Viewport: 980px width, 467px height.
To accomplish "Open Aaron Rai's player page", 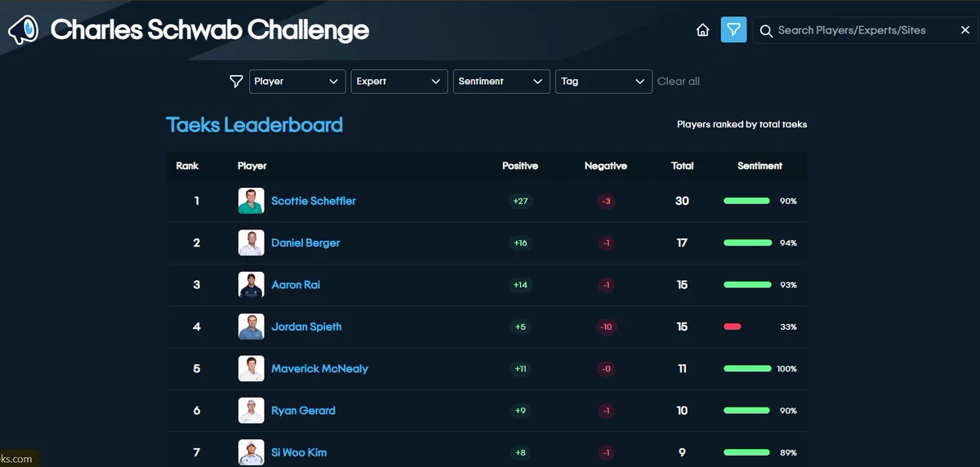I will [296, 285].
